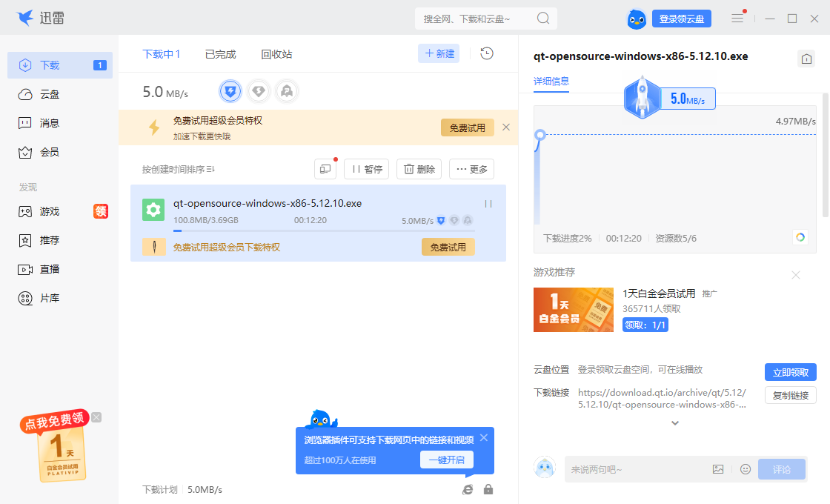The height and width of the screenshot is (504, 830).
Task: Toggle the rocket super acceleration icon
Action: [x=286, y=92]
